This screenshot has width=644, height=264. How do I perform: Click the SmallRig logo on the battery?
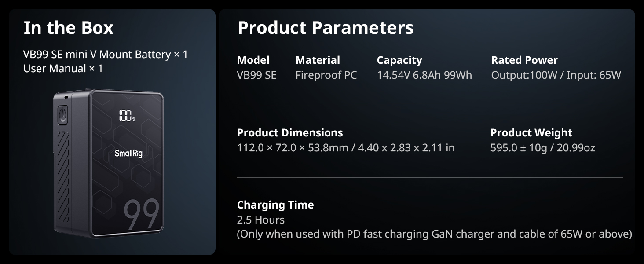(x=128, y=154)
